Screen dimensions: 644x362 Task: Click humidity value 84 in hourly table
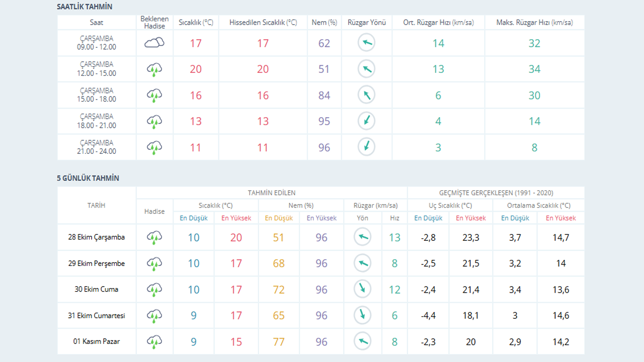(324, 96)
